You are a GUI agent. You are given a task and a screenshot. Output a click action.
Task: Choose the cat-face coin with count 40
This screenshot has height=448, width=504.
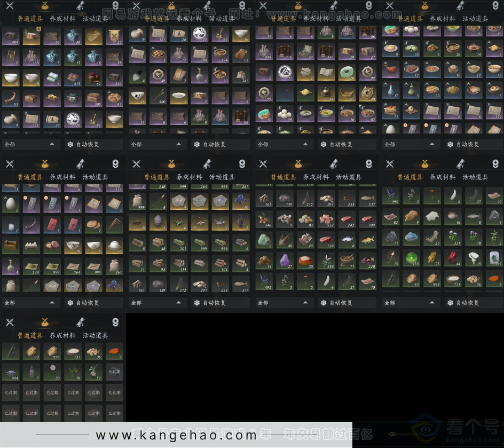pos(367,93)
